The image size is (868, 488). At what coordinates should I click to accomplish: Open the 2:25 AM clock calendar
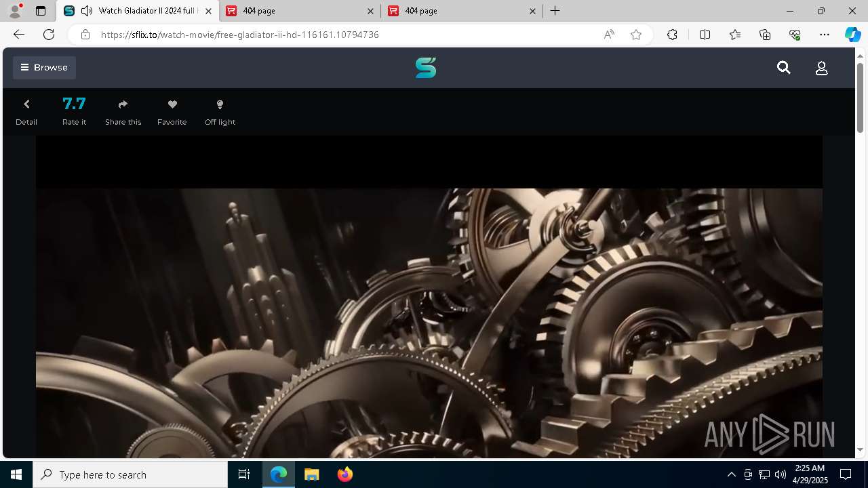pos(809,474)
